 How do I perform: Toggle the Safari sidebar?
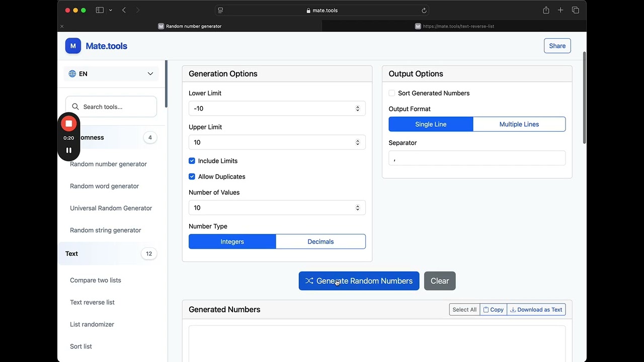(x=100, y=10)
